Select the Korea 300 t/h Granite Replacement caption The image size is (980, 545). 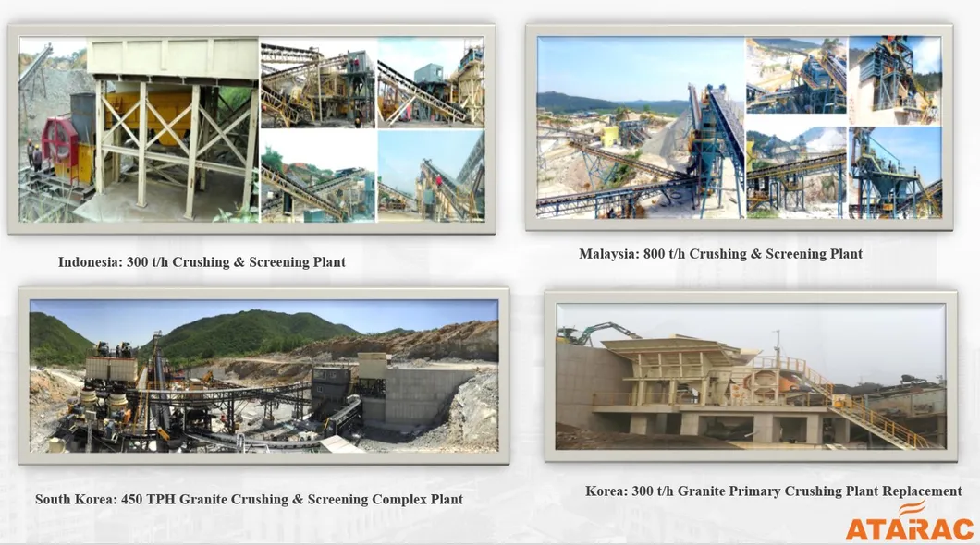click(x=773, y=491)
